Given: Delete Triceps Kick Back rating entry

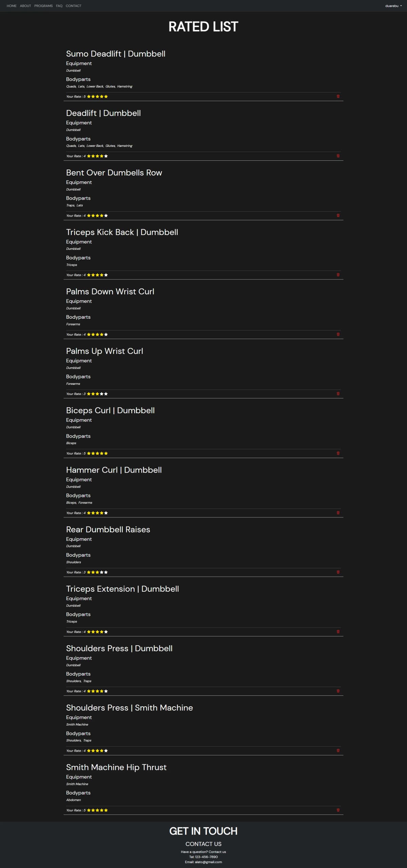Looking at the screenshot, I should pyautogui.click(x=338, y=275).
